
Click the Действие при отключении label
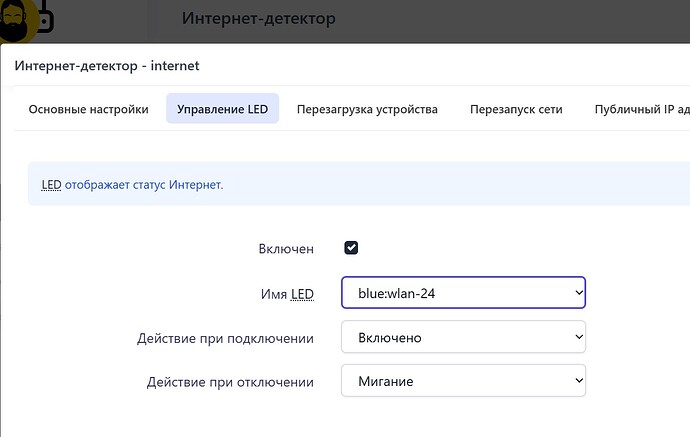click(230, 382)
